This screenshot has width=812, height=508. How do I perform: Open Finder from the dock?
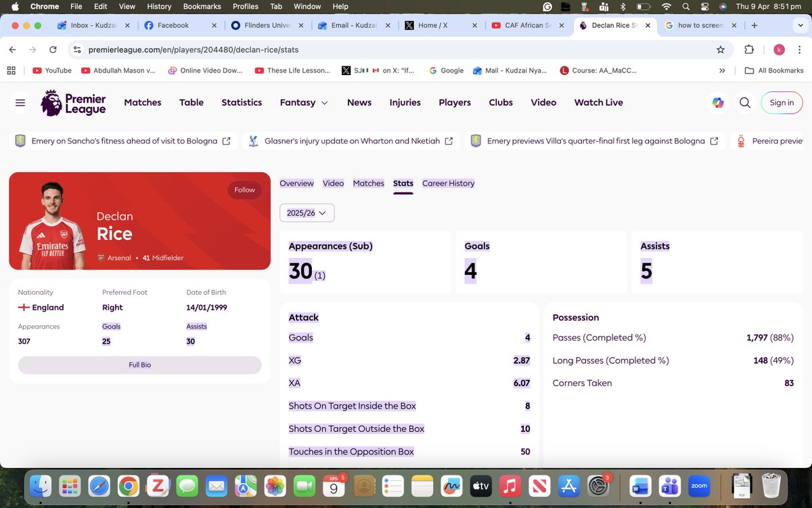[x=41, y=486]
